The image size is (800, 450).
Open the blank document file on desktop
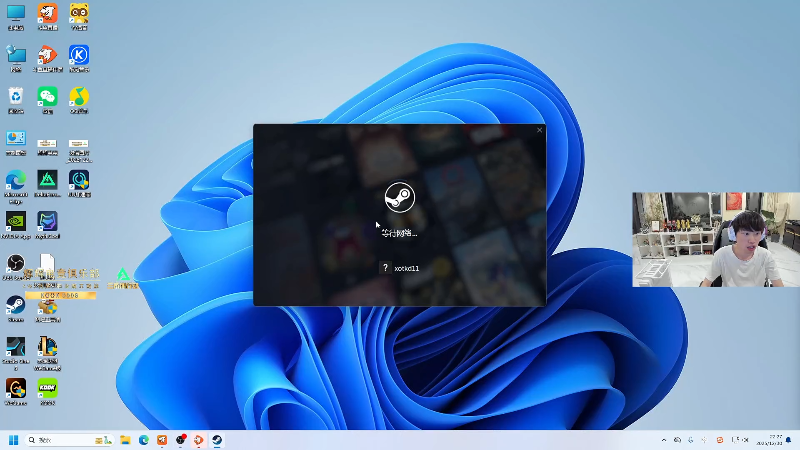[47, 263]
